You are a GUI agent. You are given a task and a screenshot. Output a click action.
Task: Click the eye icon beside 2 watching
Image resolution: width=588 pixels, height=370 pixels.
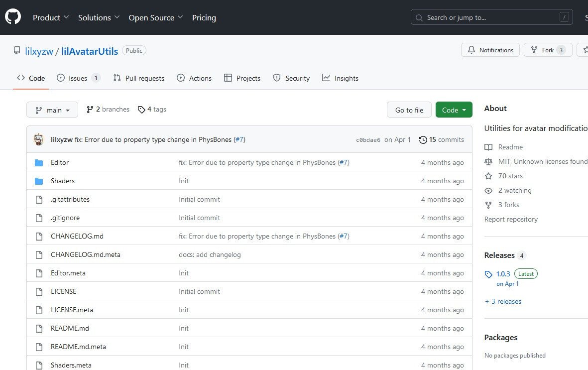(488, 191)
